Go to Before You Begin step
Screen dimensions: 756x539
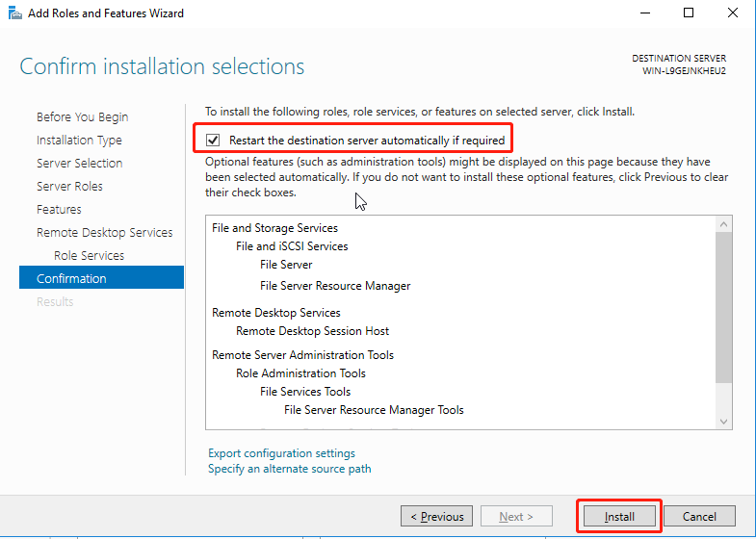coord(82,117)
